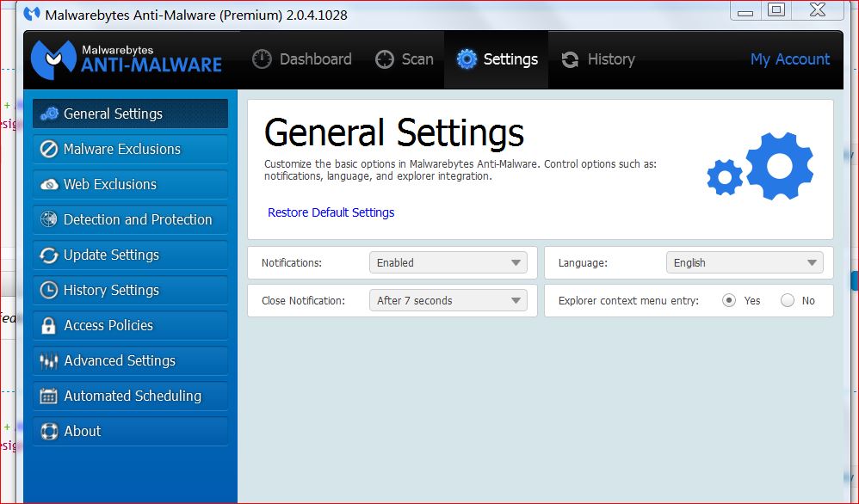Click the Scan crosshair icon

385,59
